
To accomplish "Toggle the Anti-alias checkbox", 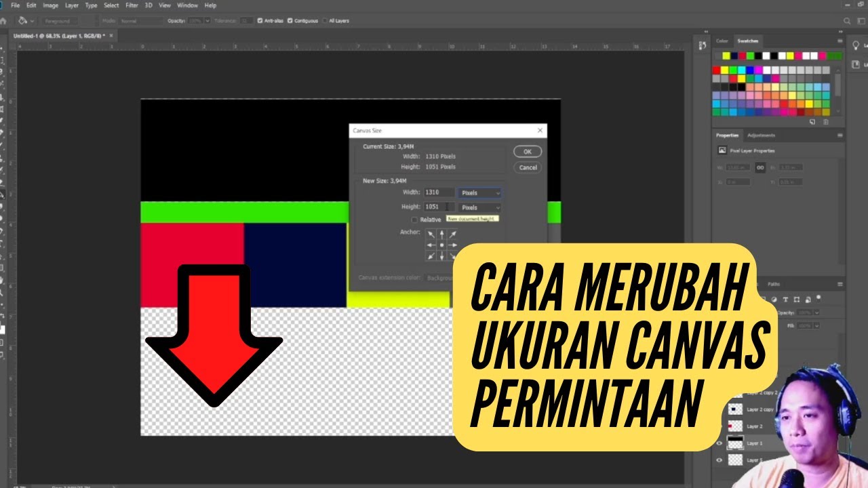I will click(260, 21).
